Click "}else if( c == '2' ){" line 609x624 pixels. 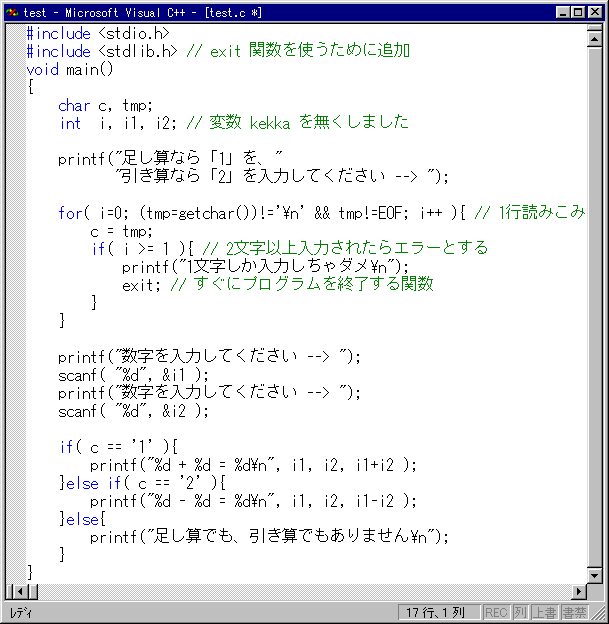(x=142, y=484)
